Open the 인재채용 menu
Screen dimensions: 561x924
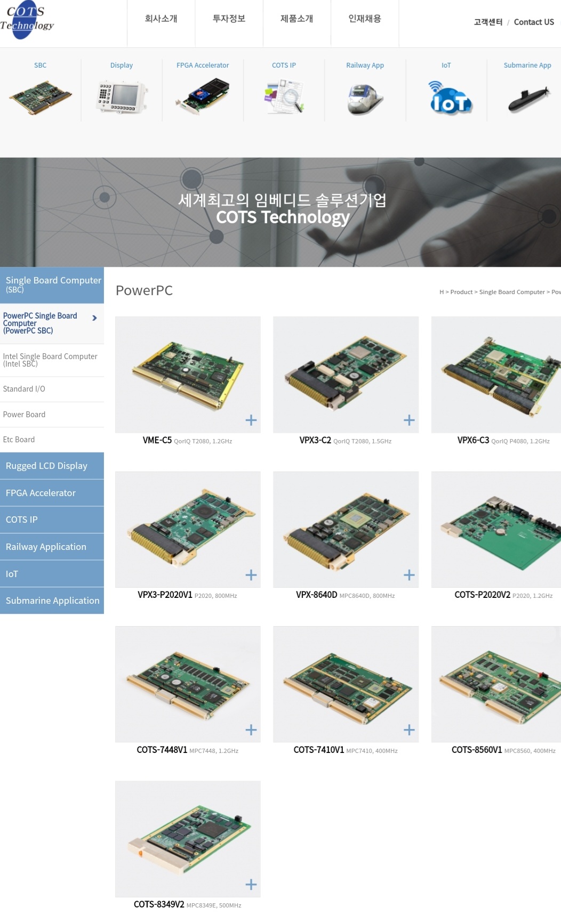365,19
